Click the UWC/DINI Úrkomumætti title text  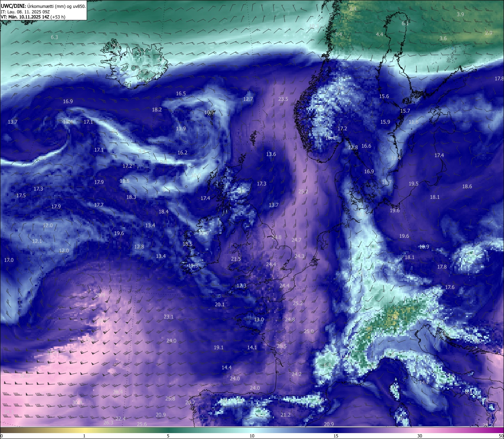[43, 6]
